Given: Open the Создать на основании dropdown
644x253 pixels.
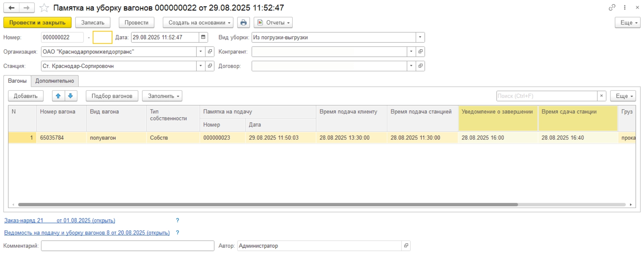Looking at the screenshot, I should coord(198,22).
